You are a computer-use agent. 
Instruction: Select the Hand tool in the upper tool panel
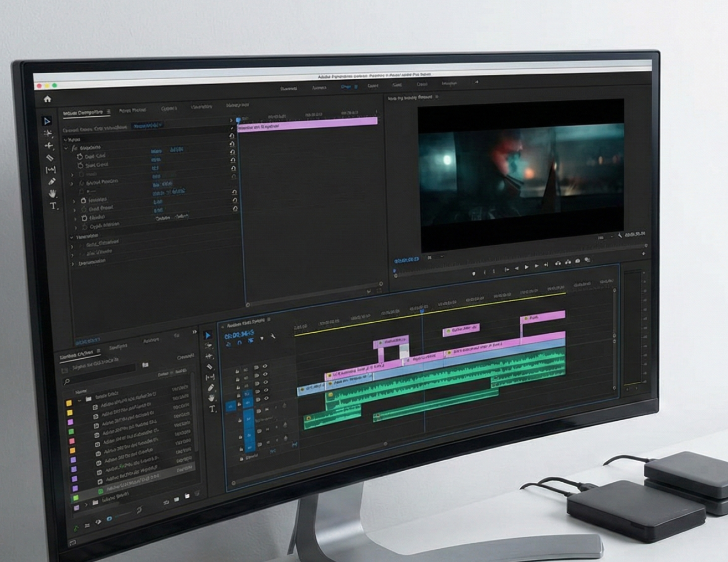pyautogui.click(x=52, y=194)
